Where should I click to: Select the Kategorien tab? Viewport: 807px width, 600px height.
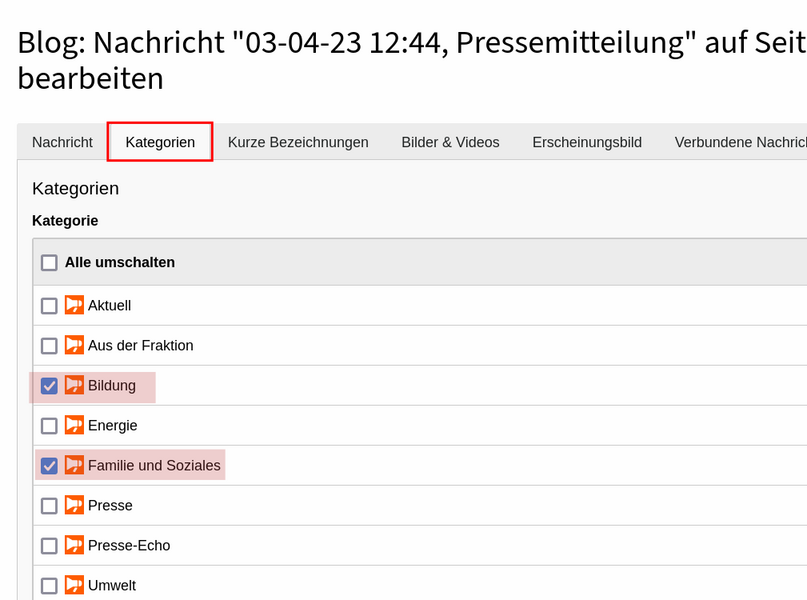pyautogui.click(x=160, y=142)
